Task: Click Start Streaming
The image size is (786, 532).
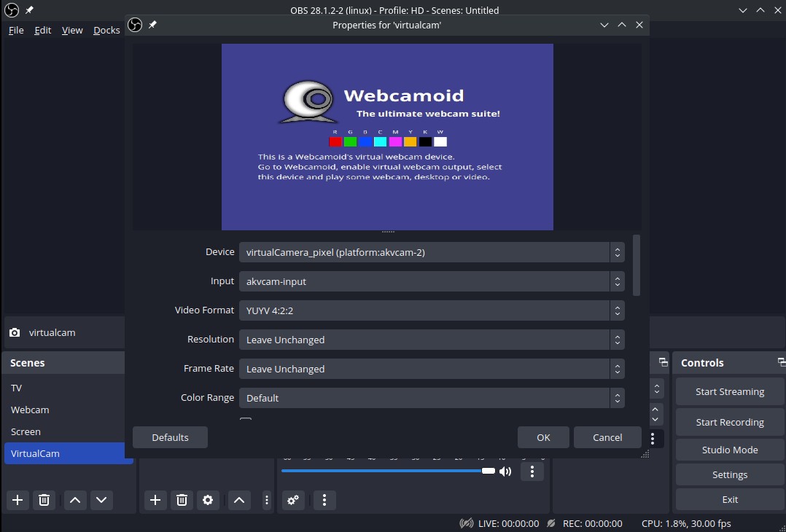Action: (x=730, y=392)
